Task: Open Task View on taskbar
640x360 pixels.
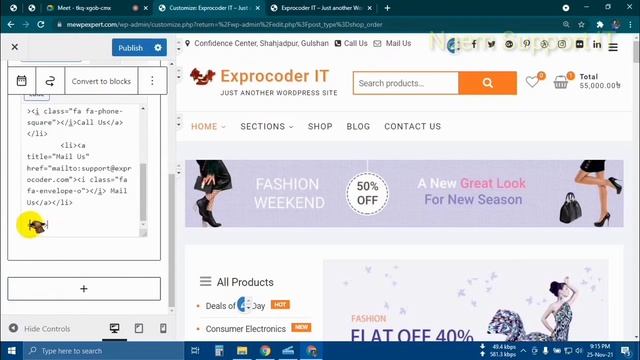Action: 195,351
